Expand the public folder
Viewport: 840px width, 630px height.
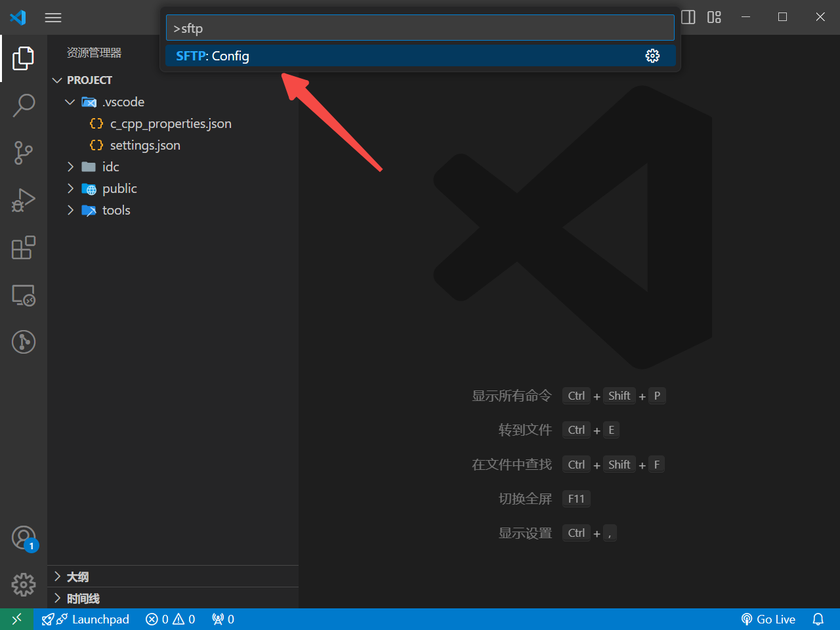point(173,188)
